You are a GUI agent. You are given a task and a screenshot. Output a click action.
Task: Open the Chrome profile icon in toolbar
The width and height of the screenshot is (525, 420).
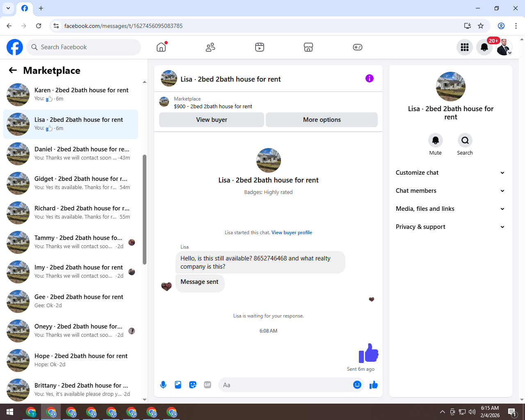(x=501, y=26)
